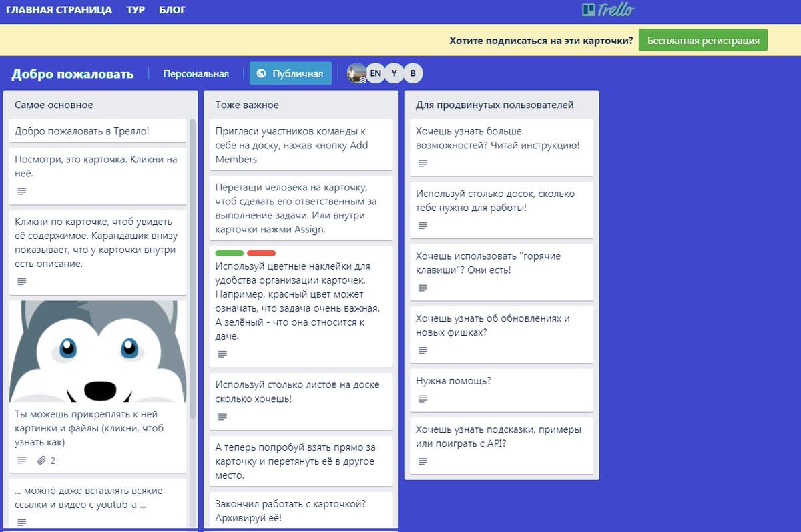The height and width of the screenshot is (532, 801).
Task: Select the B member badge
Action: click(413, 73)
